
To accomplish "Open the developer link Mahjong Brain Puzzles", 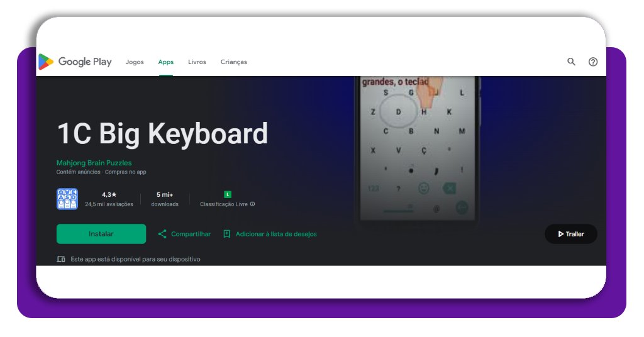I will (94, 163).
